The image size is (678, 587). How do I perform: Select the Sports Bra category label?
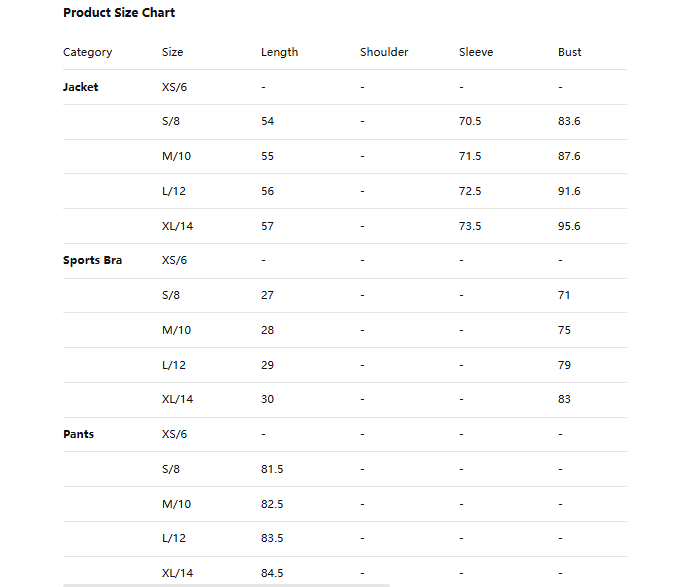[93, 260]
